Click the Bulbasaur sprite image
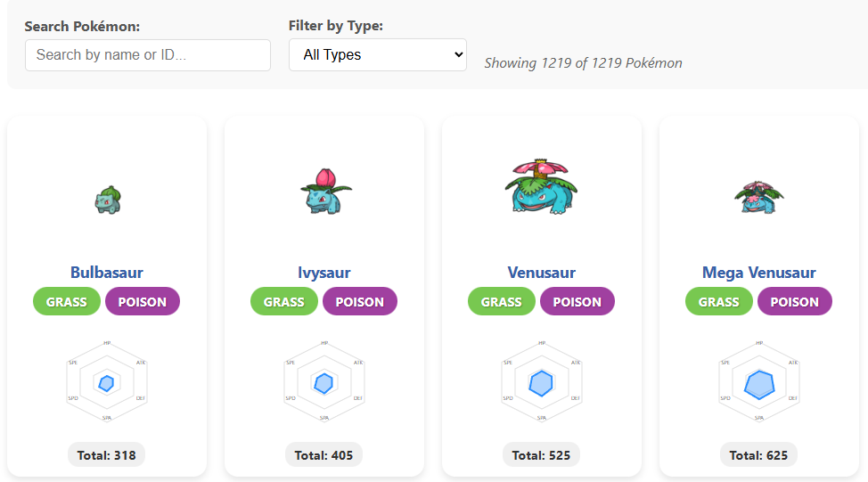Image resolution: width=868 pixels, height=482 pixels. point(107,200)
